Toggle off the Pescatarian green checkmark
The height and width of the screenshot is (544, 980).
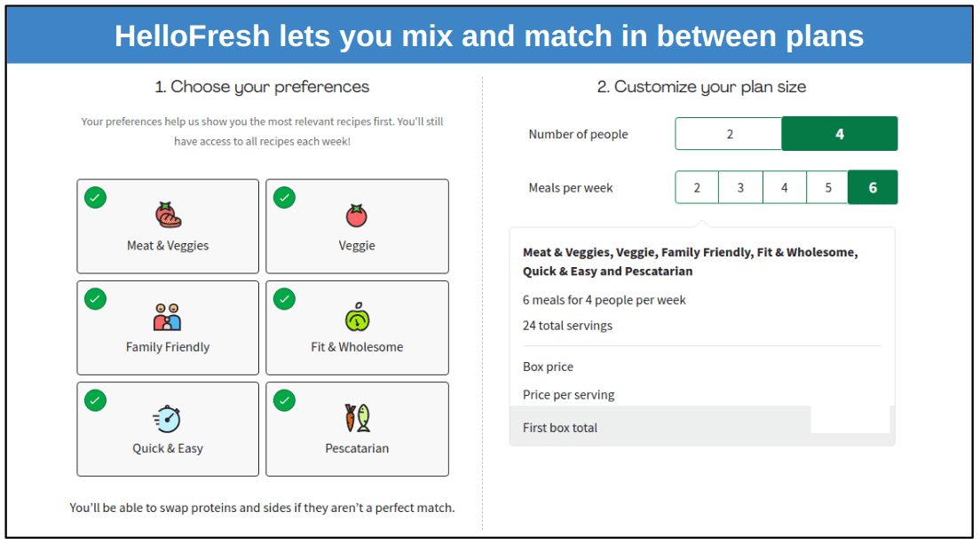284,400
